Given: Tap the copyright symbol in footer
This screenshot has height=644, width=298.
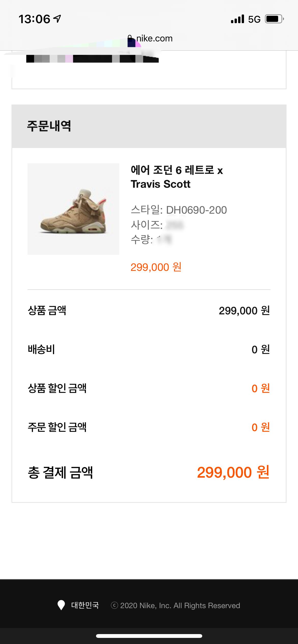Looking at the screenshot, I should 114,605.
